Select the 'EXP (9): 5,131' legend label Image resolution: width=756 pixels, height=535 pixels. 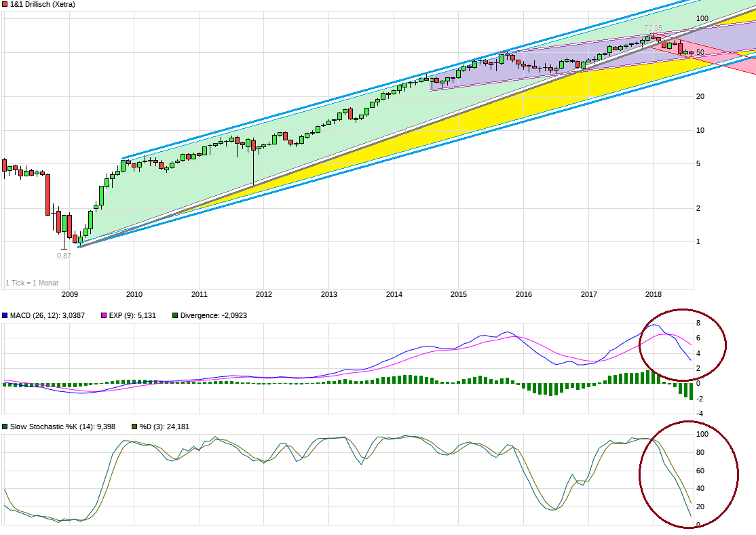coord(132,315)
